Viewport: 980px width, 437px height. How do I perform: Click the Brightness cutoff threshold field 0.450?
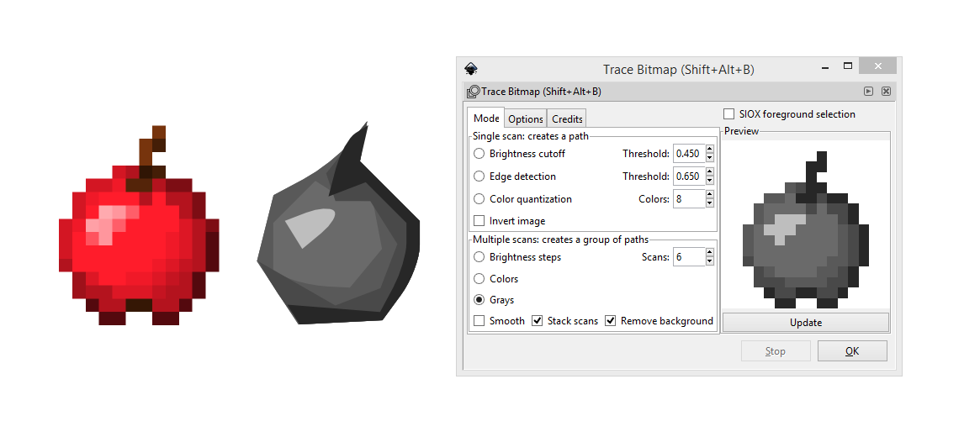(x=689, y=154)
